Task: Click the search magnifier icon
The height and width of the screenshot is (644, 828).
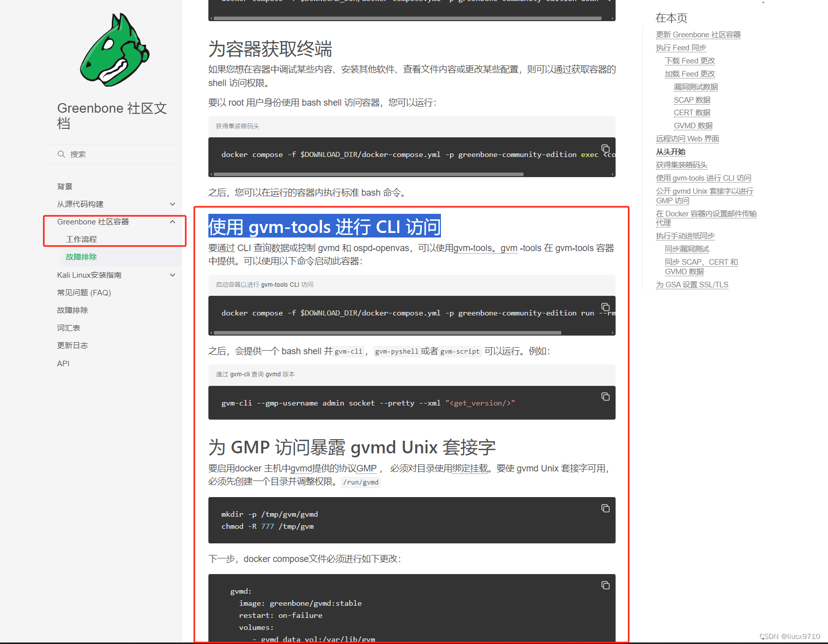Action: tap(61, 154)
